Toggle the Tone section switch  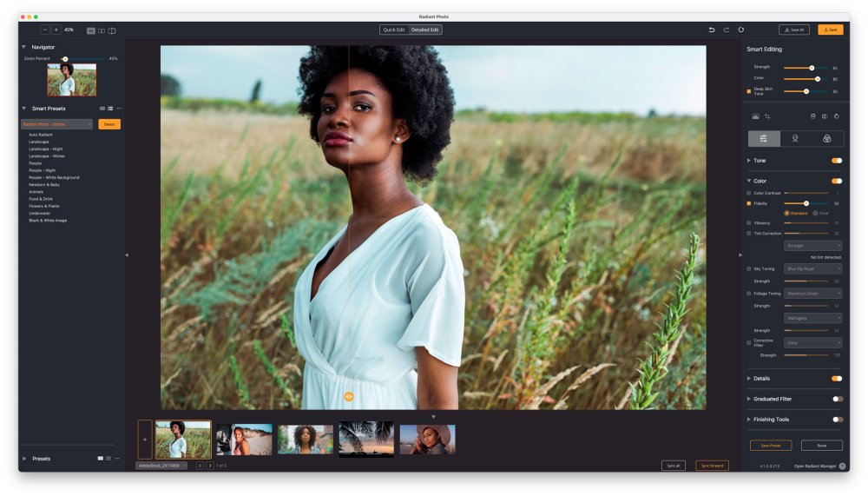point(837,161)
